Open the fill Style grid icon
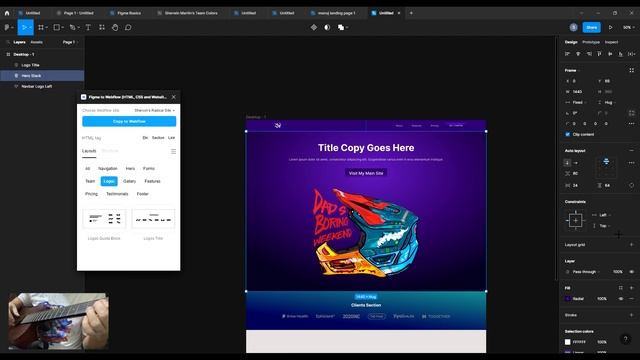 tap(621, 288)
